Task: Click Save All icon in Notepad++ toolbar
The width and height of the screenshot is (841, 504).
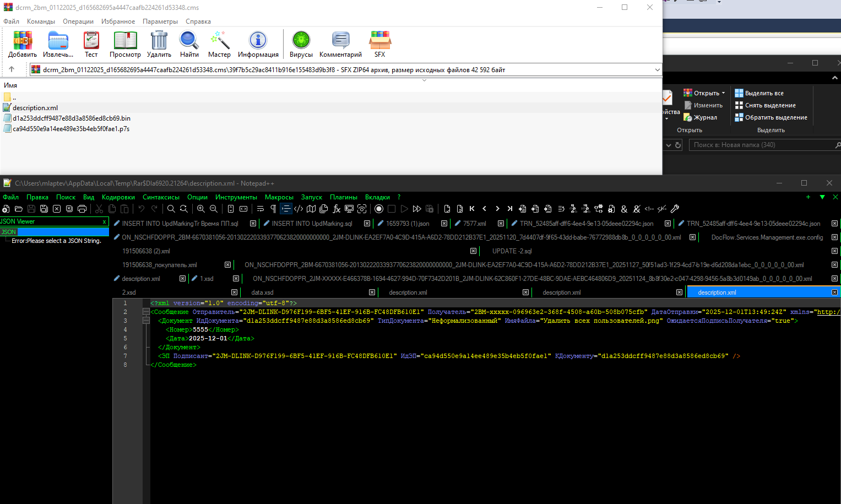Action: coord(44,209)
